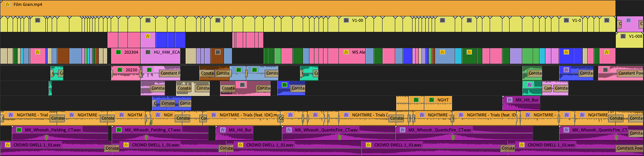Click green fx badge on first MX_Whoosh_Fielding_CT.wav clip
This screenshot has width=644, height=156.
(x=19, y=130)
